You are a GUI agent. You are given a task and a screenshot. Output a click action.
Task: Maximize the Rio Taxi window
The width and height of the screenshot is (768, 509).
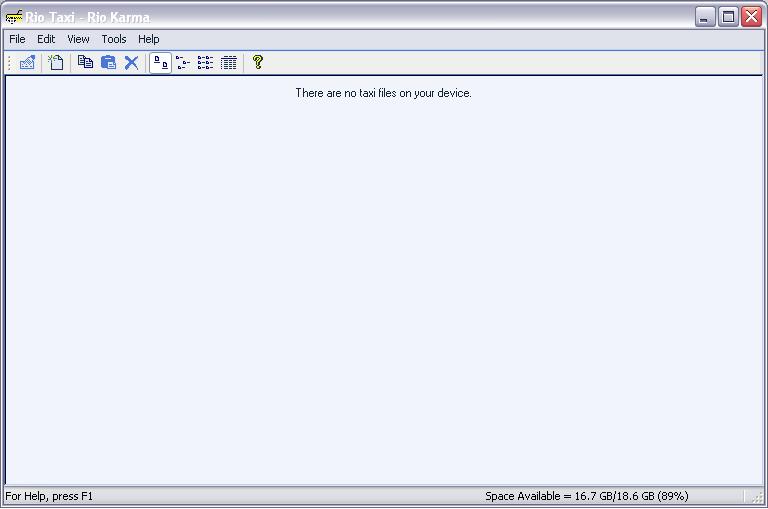click(728, 17)
